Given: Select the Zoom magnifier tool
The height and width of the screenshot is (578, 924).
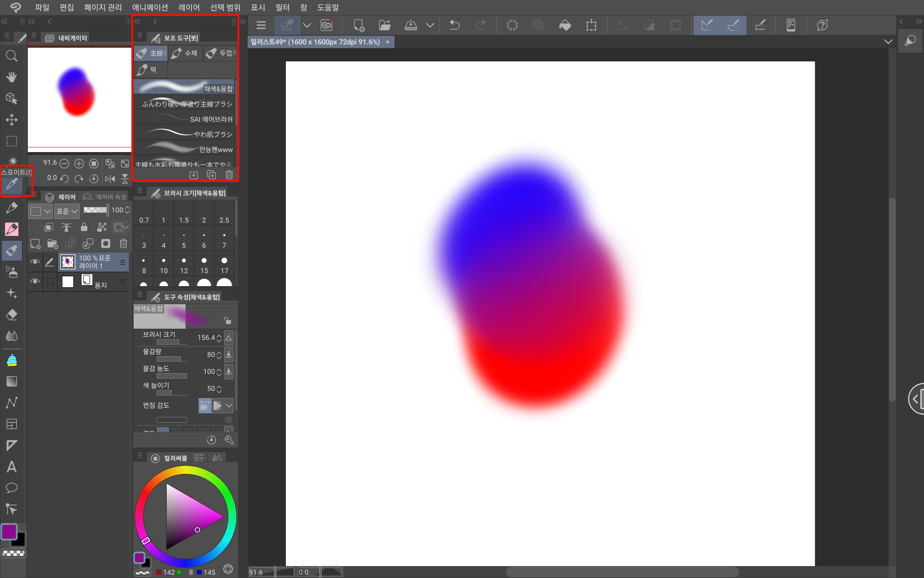Looking at the screenshot, I should [12, 56].
